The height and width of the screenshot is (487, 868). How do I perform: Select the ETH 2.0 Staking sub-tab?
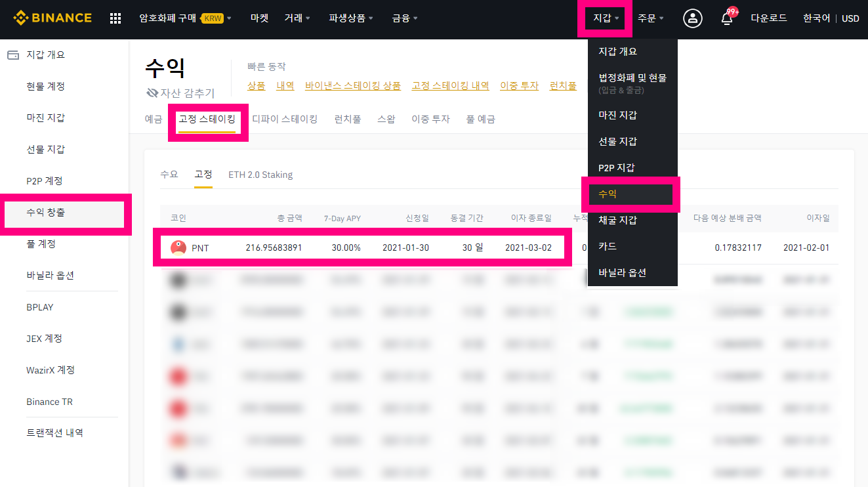click(x=260, y=175)
